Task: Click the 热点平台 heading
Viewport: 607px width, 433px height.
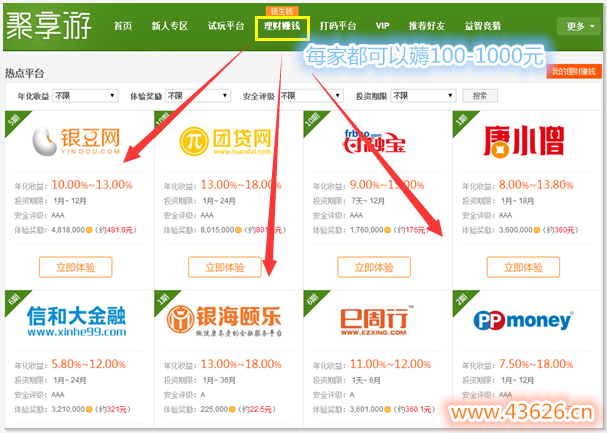Action: (24, 73)
